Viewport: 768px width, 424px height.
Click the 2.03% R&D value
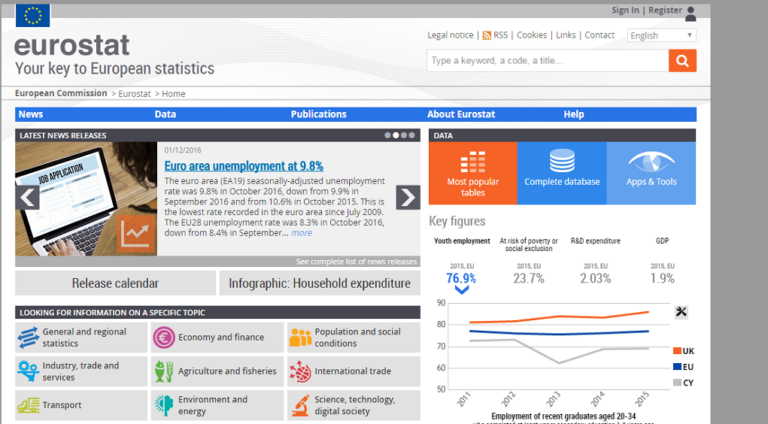595,279
